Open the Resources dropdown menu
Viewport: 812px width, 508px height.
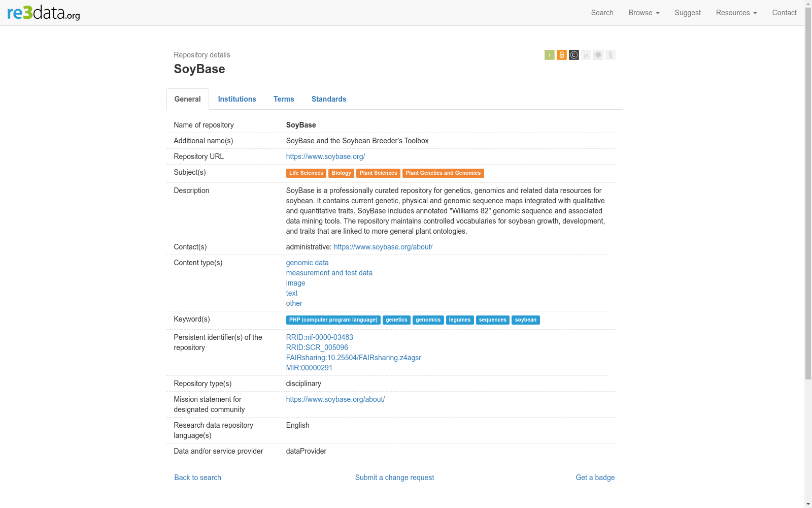coord(736,13)
